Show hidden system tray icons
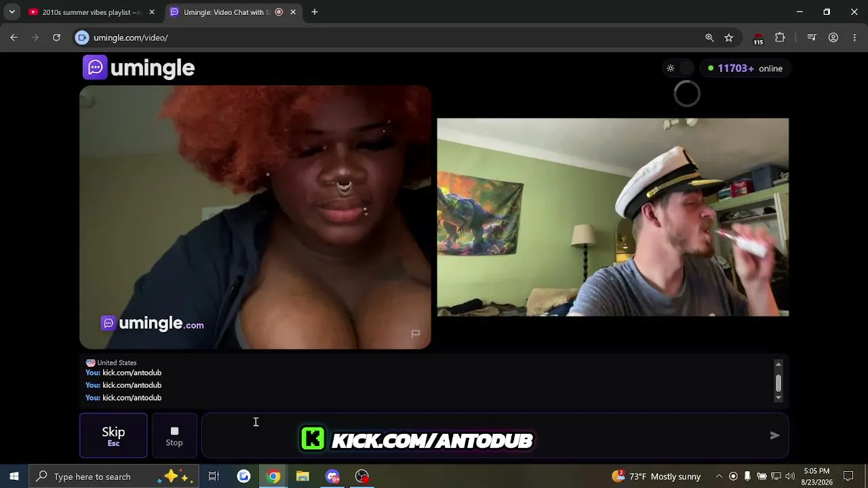 pyautogui.click(x=719, y=476)
